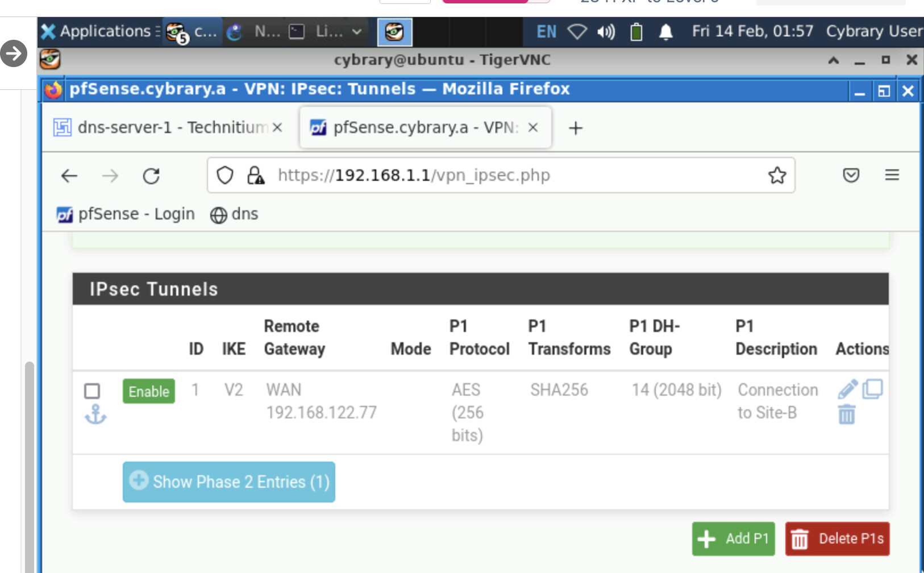Click the Firefox reload page button

click(151, 176)
